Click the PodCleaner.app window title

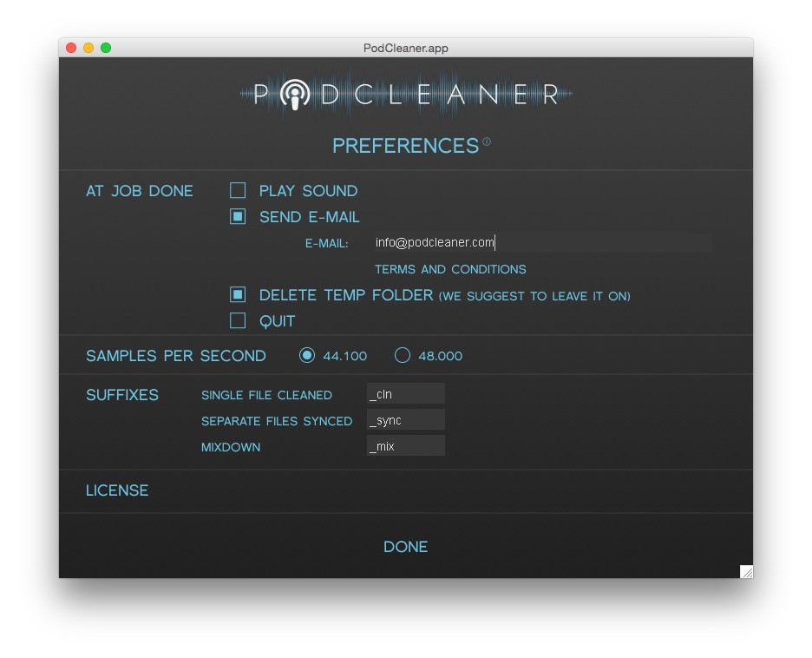pos(405,49)
